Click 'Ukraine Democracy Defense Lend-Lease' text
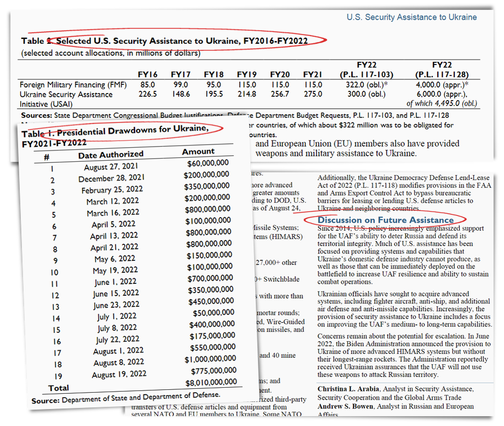This screenshot has height=426, width=504. pos(429,178)
